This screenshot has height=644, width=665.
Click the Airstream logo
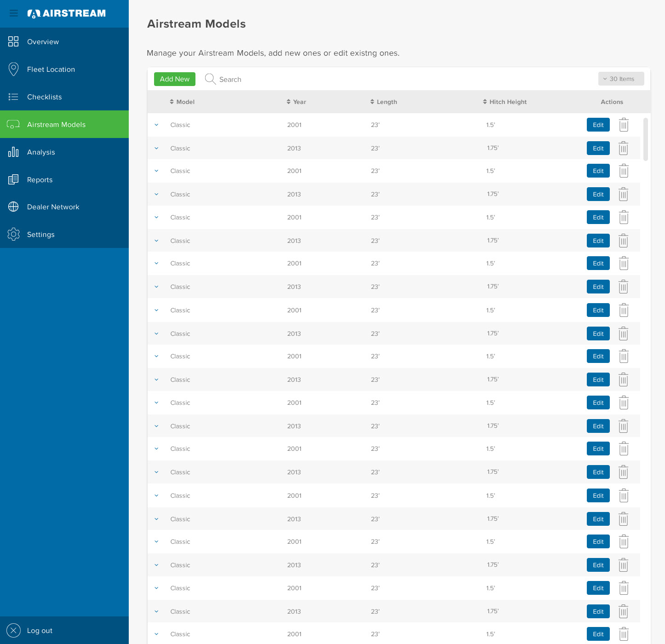[67, 13]
